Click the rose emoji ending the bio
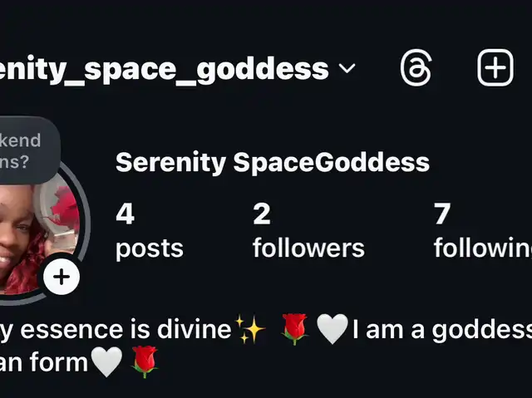The width and height of the screenshot is (532, 398). click(x=145, y=362)
